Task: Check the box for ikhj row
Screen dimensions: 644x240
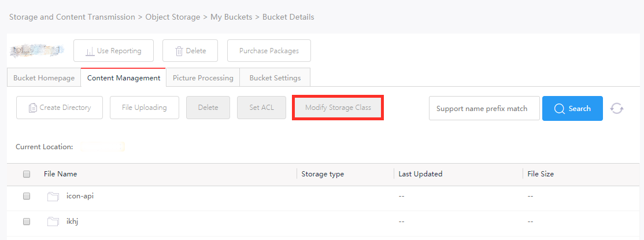Action: tap(27, 222)
